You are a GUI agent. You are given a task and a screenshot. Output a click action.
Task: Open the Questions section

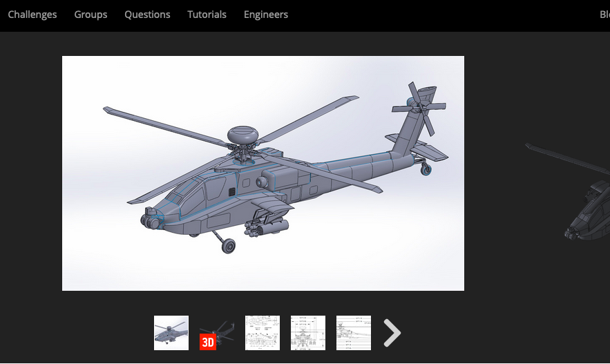click(x=147, y=15)
